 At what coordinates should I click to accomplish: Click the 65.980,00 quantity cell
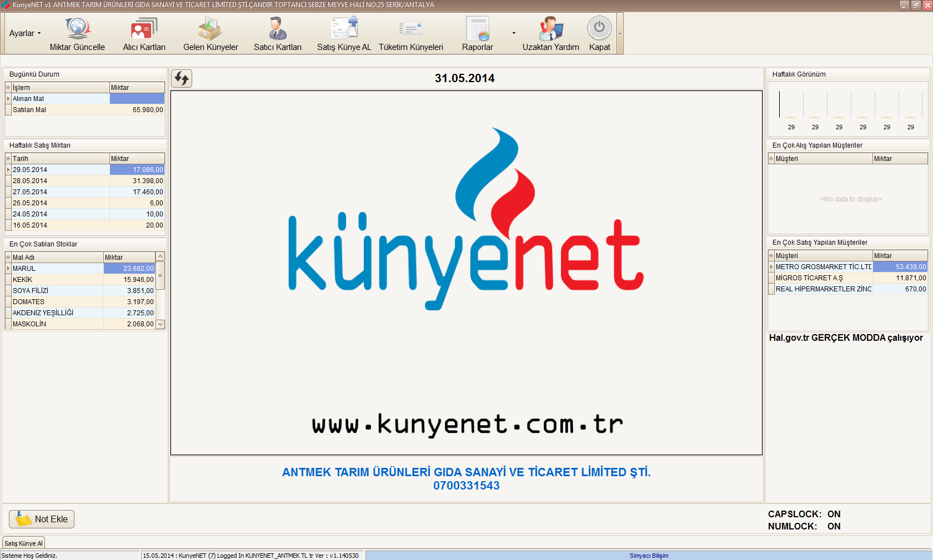137,110
